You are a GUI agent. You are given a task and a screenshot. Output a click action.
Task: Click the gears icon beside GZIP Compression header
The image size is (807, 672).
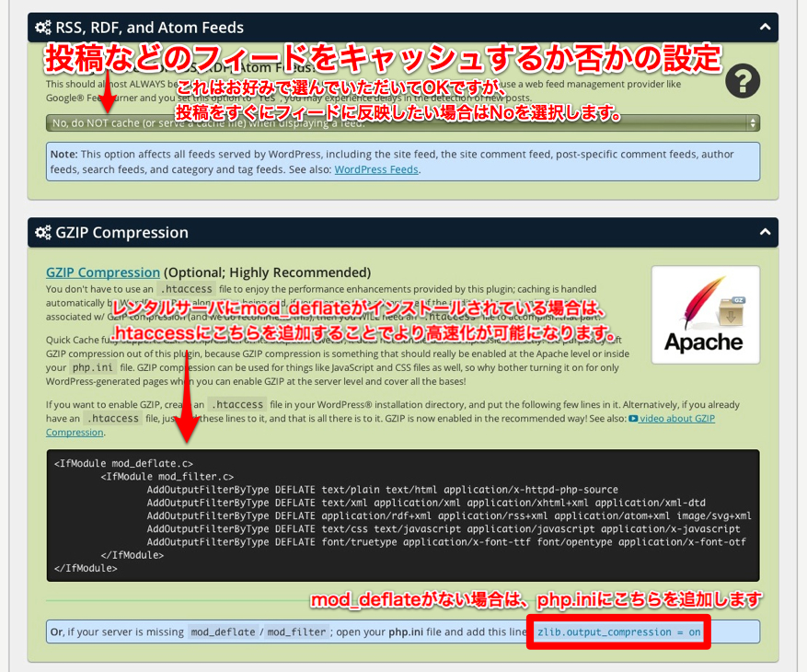(43, 232)
